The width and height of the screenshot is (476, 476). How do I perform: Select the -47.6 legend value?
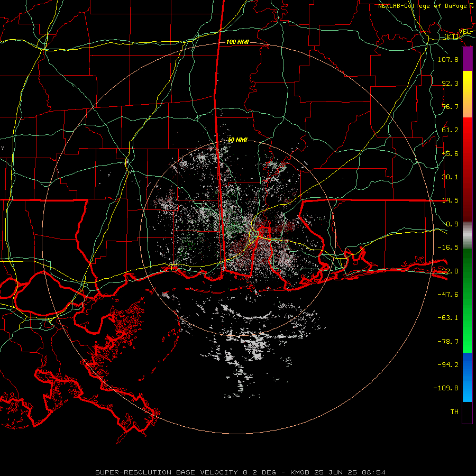coord(448,295)
